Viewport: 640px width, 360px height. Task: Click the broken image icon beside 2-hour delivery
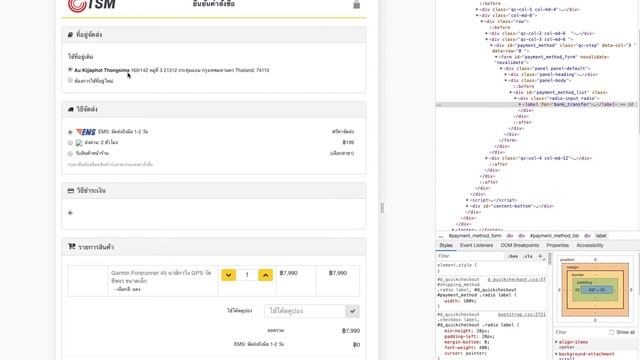pyautogui.click(x=79, y=143)
